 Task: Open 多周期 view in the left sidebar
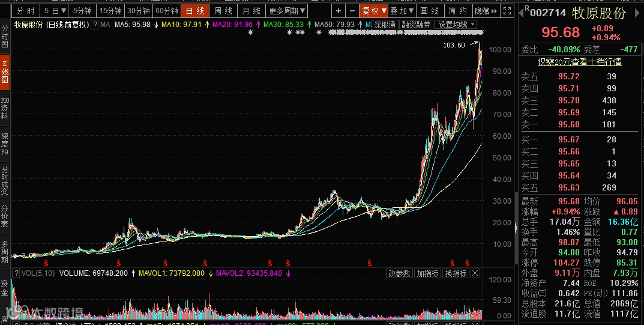(5, 252)
